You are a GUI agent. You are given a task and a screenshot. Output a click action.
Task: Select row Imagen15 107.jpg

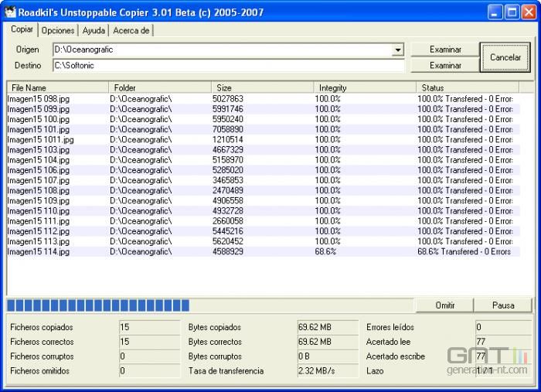(x=264, y=180)
